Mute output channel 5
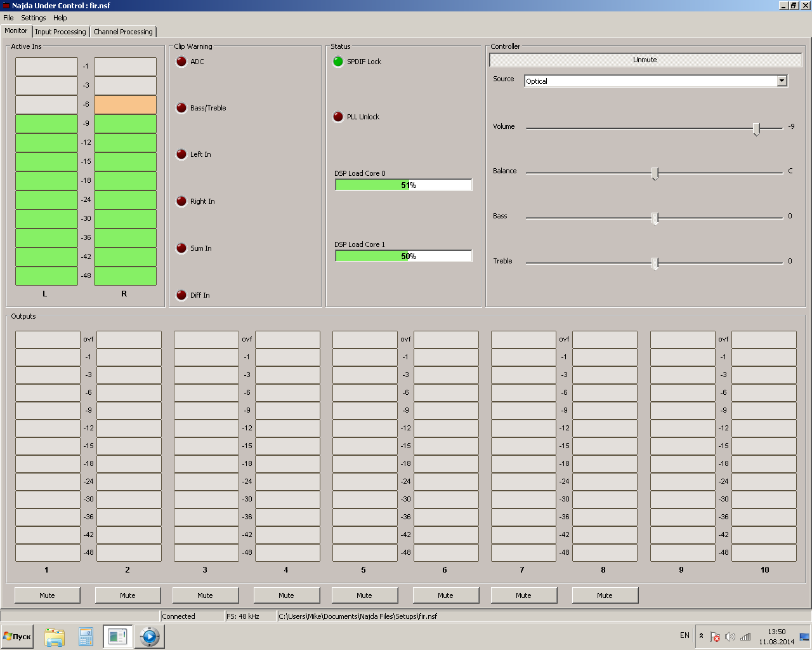The width and height of the screenshot is (812, 650). (364, 595)
